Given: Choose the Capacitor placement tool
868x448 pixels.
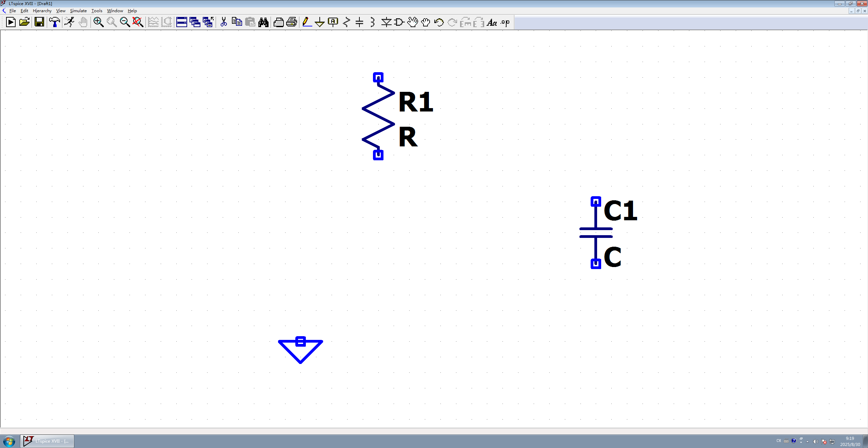Looking at the screenshot, I should tap(359, 22).
